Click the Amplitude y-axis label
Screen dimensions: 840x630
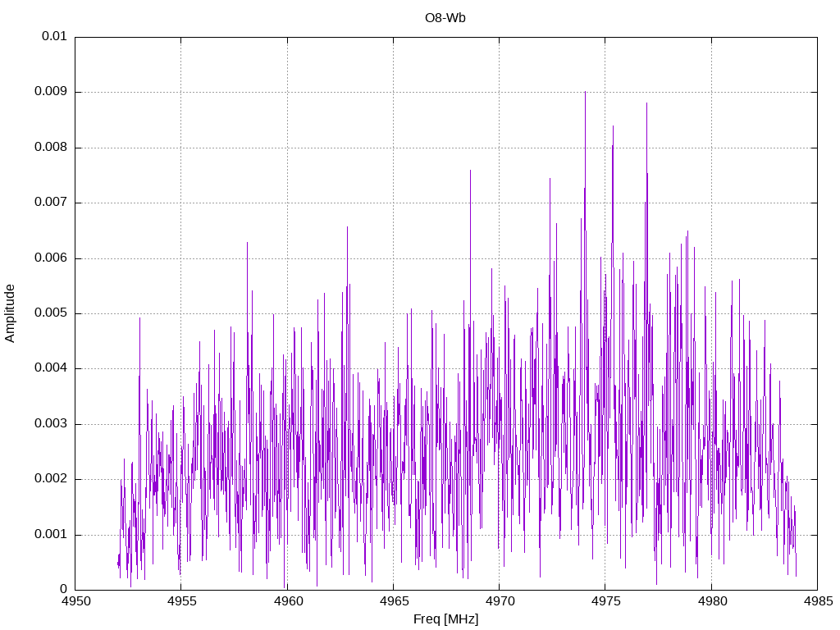click(11, 313)
